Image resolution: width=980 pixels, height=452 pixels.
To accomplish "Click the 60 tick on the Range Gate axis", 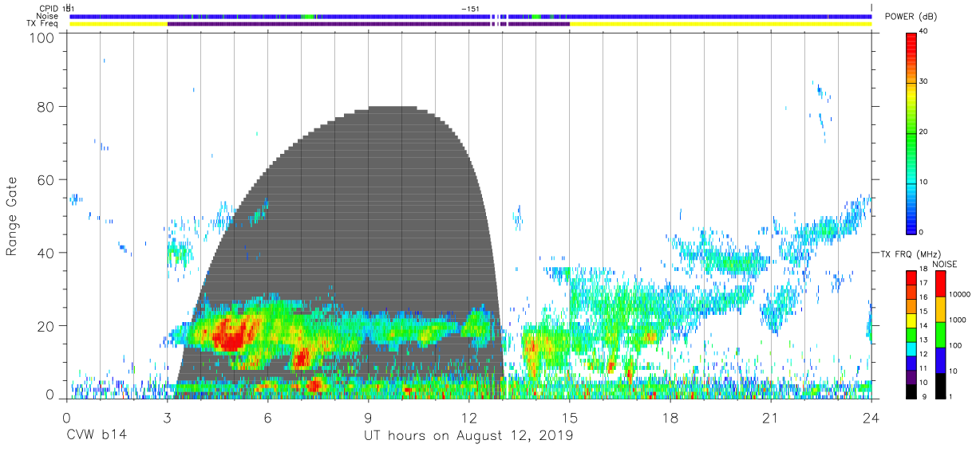I will [45, 180].
